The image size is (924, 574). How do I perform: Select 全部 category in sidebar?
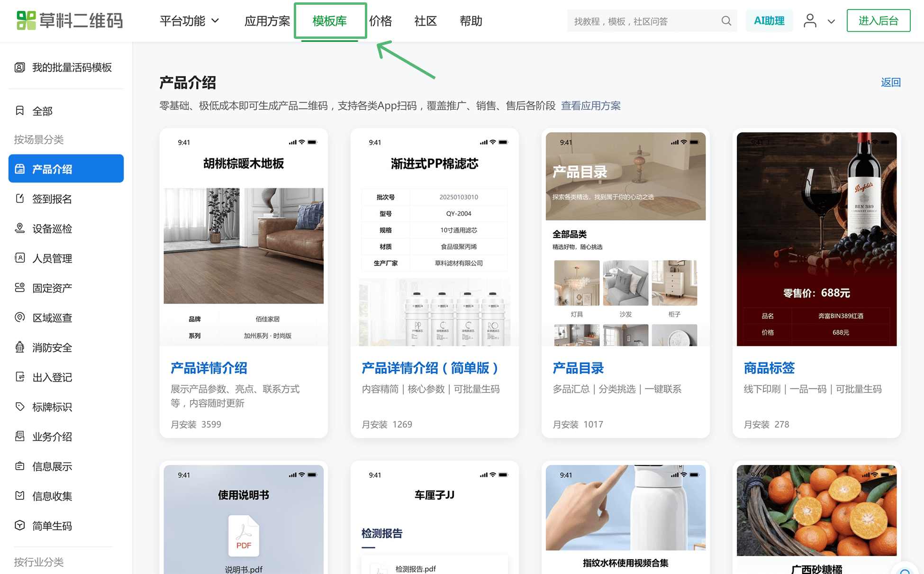tap(42, 111)
